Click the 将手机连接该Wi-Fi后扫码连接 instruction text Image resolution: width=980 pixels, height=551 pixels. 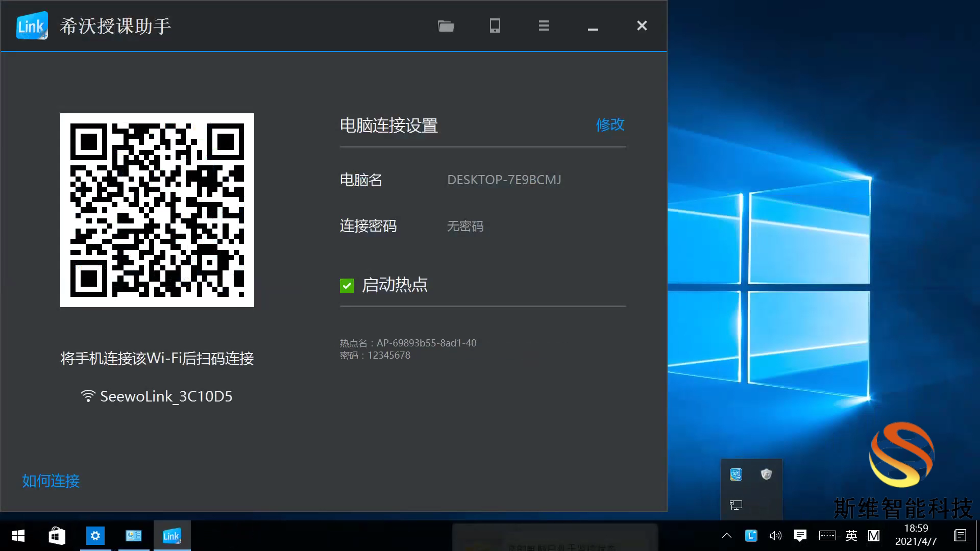(x=157, y=358)
